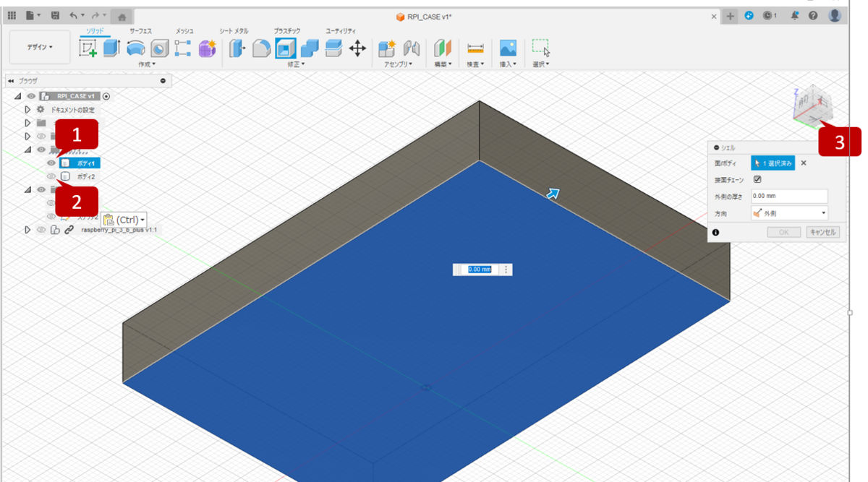
Task: Undo the last action
Action: 76,15
